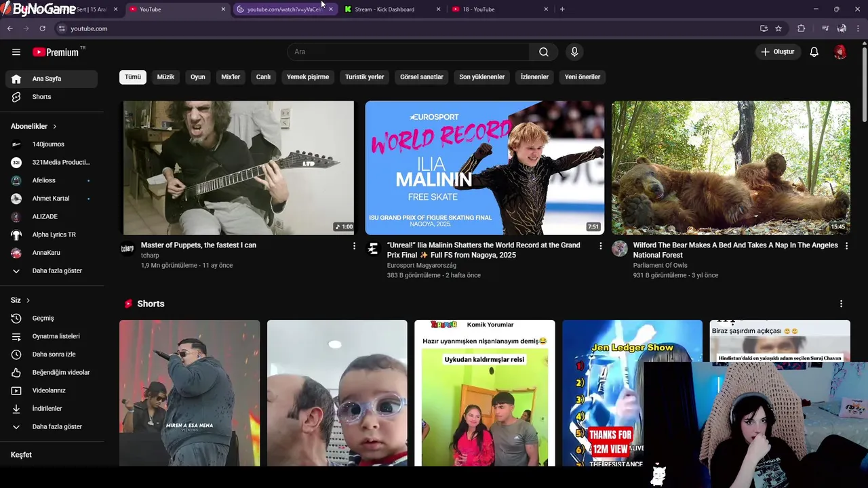Open ALIZADE channel subscription
Screen dimensions: 868x488
52,217
